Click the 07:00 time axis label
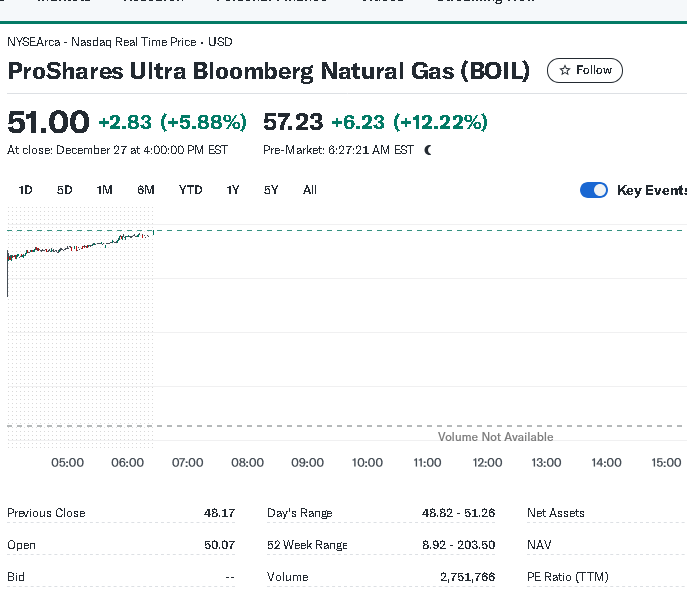The image size is (687, 589). point(188,463)
